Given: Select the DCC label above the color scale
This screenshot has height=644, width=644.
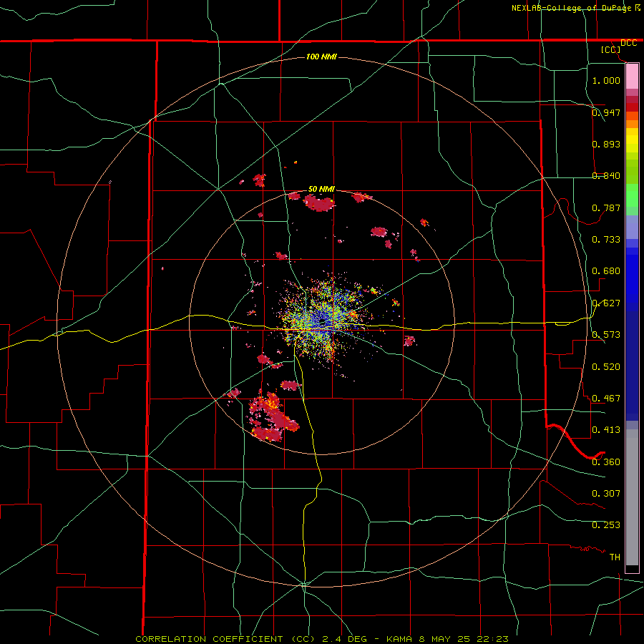Looking at the screenshot, I should [x=628, y=43].
